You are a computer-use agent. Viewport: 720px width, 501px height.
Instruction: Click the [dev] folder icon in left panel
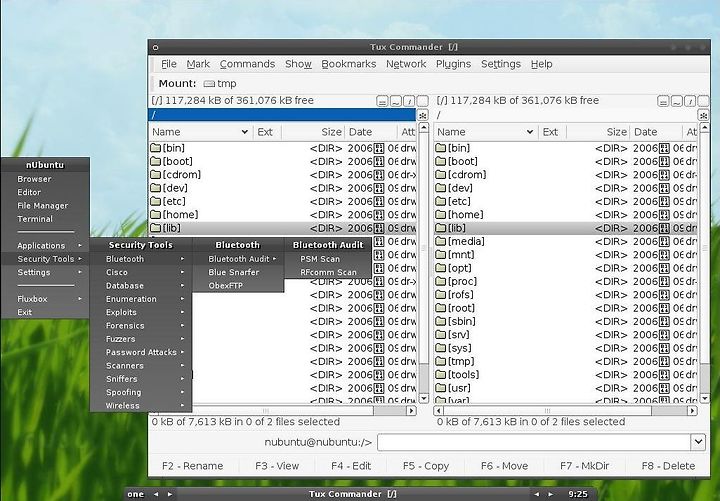tap(156, 188)
